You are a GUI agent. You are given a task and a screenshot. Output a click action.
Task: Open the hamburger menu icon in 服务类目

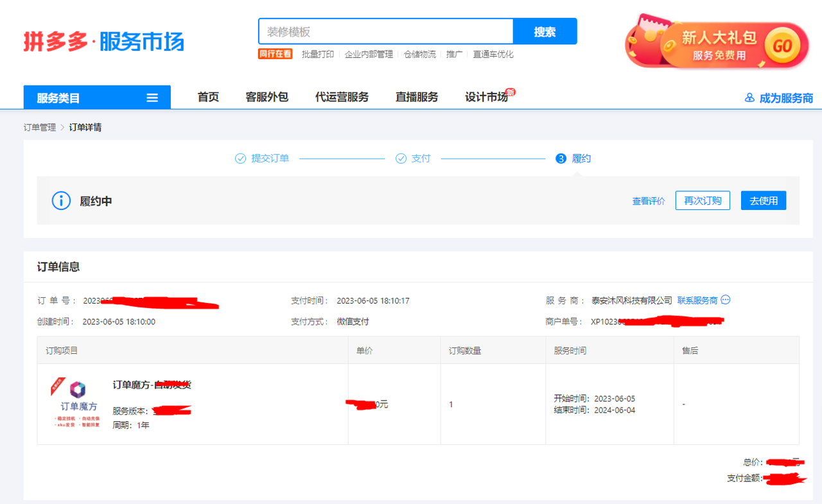pos(152,98)
